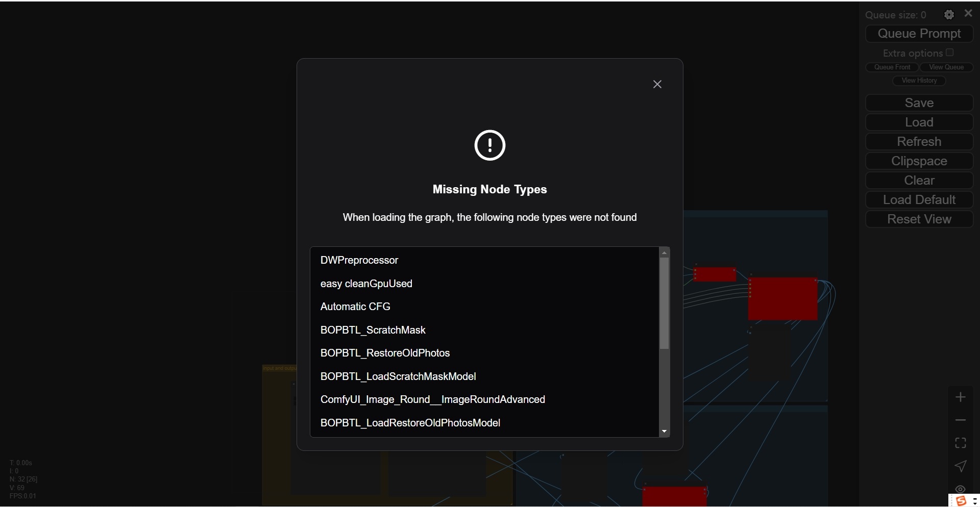Screen dimensions: 980x507
Task: Clear the current graph
Action: 919,181
